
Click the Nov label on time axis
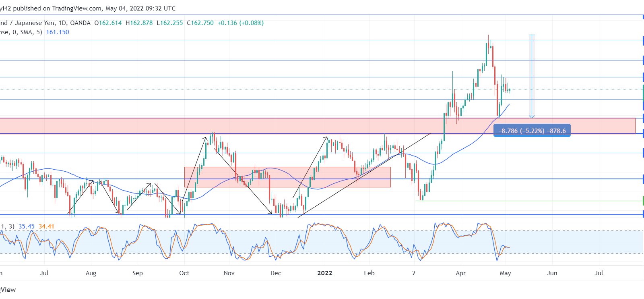[x=229, y=273]
